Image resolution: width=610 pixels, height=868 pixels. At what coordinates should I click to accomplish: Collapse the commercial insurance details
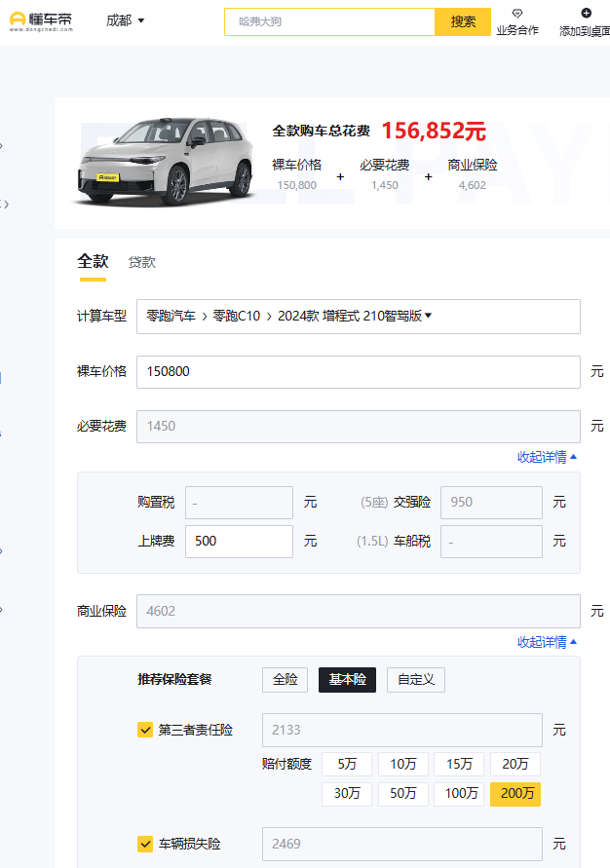[x=547, y=642]
